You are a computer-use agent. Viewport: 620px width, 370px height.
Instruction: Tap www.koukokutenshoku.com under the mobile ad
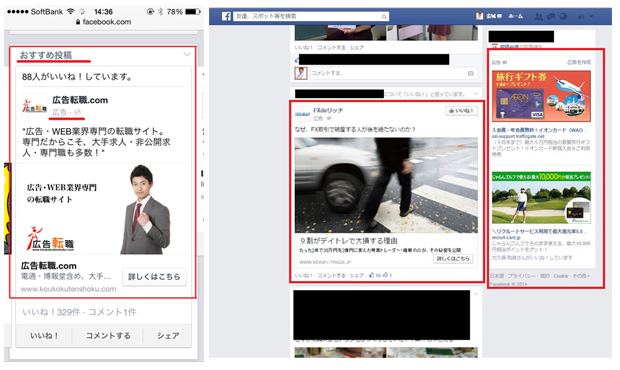68,289
